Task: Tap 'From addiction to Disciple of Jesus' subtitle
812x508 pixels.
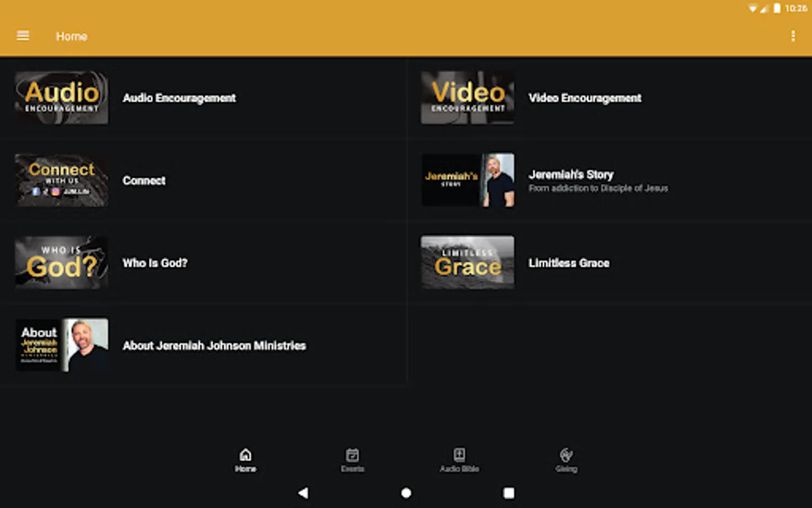Action: point(598,189)
